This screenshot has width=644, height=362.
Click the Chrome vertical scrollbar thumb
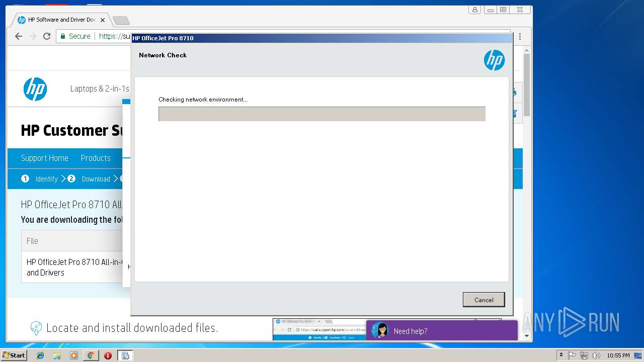click(x=527, y=84)
